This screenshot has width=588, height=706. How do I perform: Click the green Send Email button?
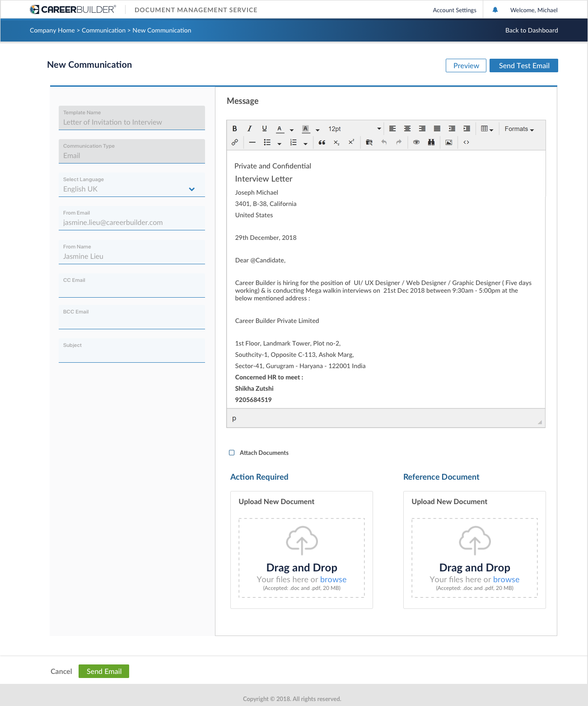click(x=104, y=671)
